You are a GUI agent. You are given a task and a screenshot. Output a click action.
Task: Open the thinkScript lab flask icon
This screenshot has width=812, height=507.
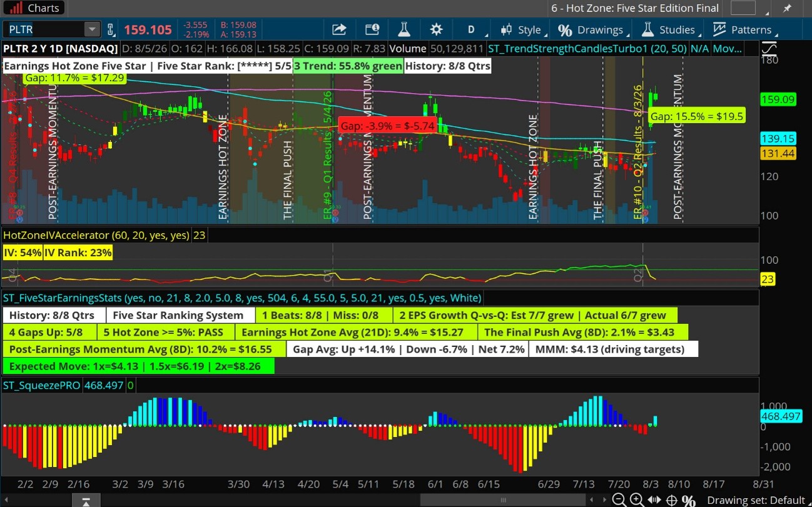404,29
